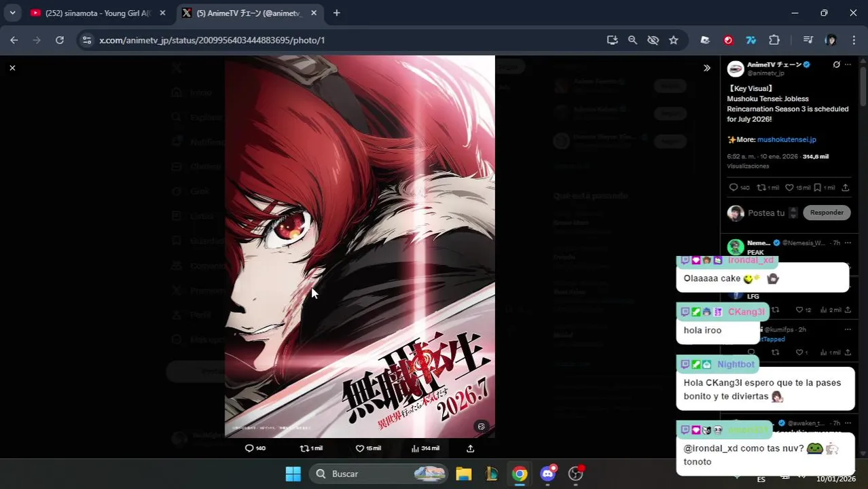Open the Roblox-style extension icon
Image resolution: width=868 pixels, height=489 pixels.
[x=705, y=40]
